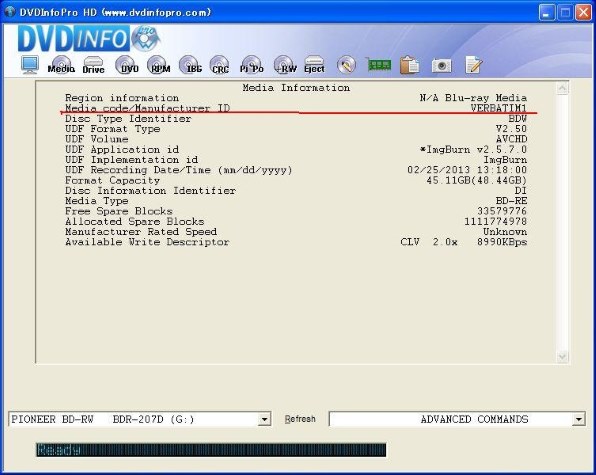Select the AVCHD volume value
596x475 pixels.
[512, 139]
